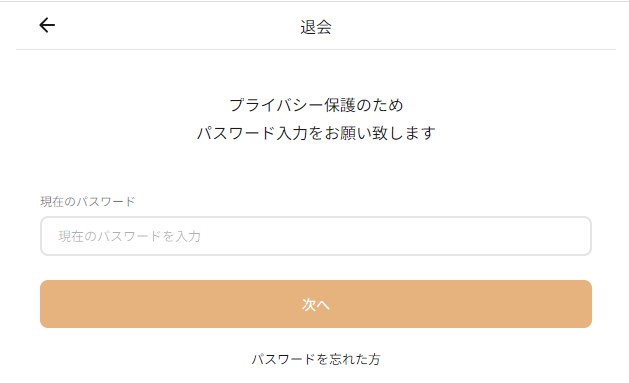This screenshot has width=629, height=383.
Task: Click the password recovery link below 次へ
Action: 316,359
